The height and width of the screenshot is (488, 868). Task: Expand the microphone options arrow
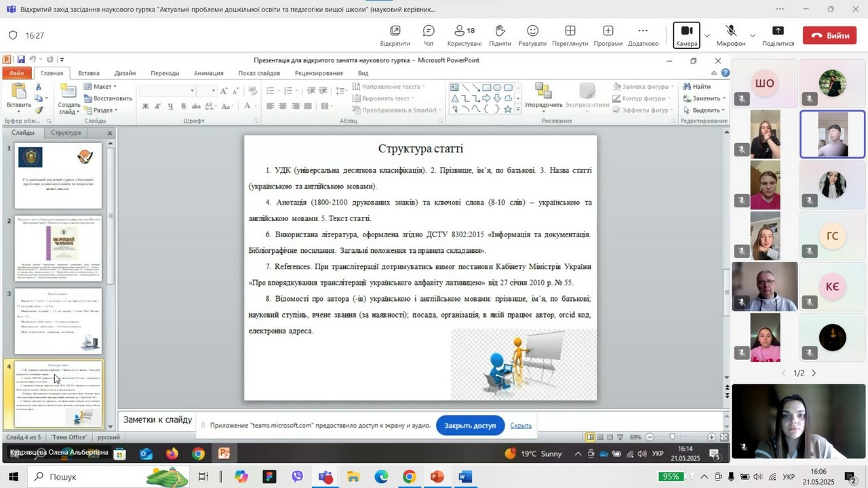(752, 35)
